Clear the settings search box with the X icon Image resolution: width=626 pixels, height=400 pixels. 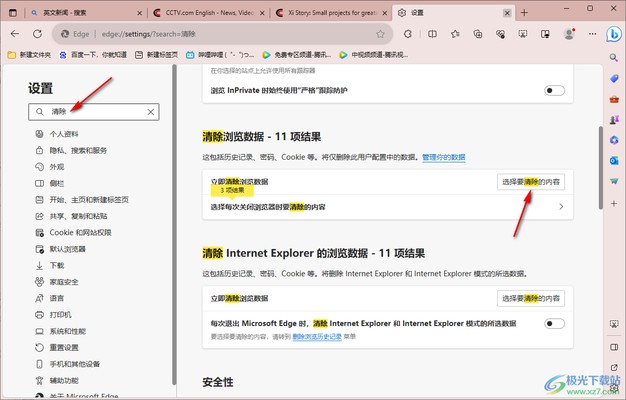[x=150, y=112]
